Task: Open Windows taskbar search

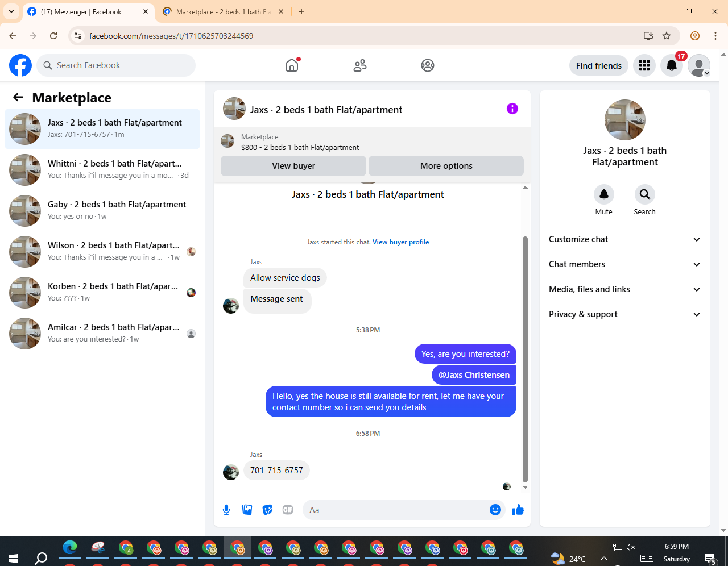Action: [x=41, y=558]
